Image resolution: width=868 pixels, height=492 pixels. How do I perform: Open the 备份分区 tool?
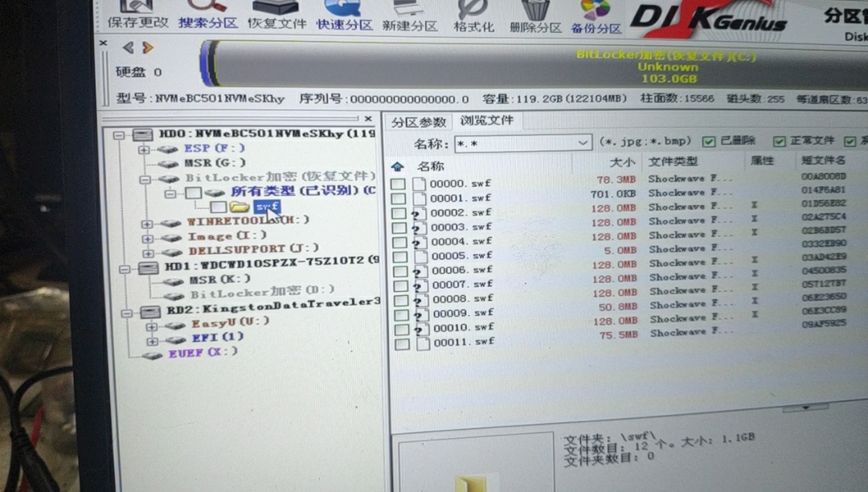pos(596,17)
